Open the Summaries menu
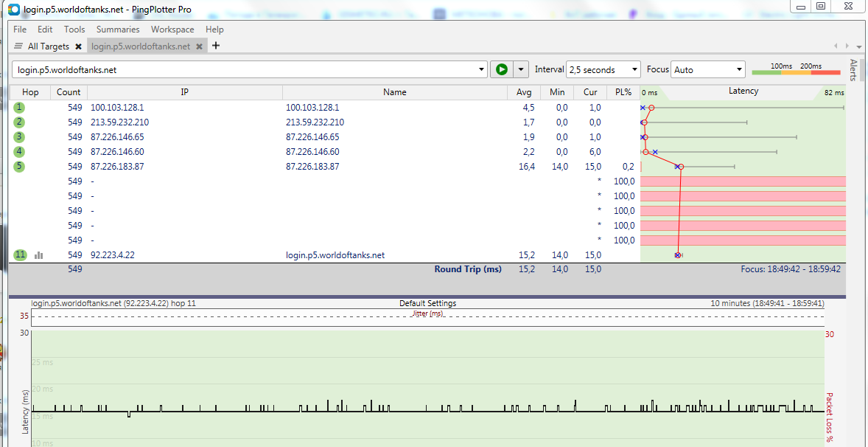 pyautogui.click(x=118, y=30)
